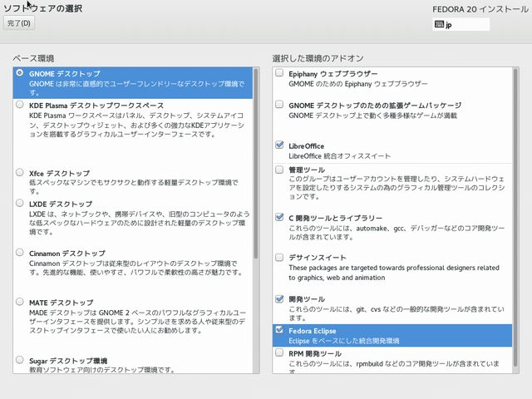Click the addon list scrollbar
This screenshot has height=399, width=532.
coord(515,218)
